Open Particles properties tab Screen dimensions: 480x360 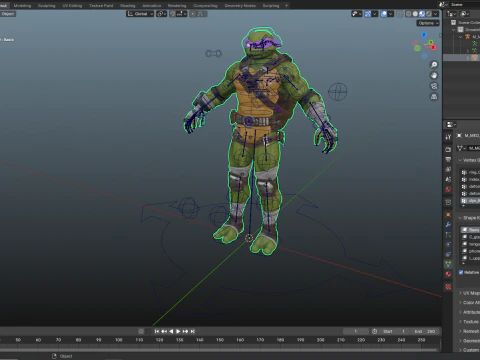448,235
